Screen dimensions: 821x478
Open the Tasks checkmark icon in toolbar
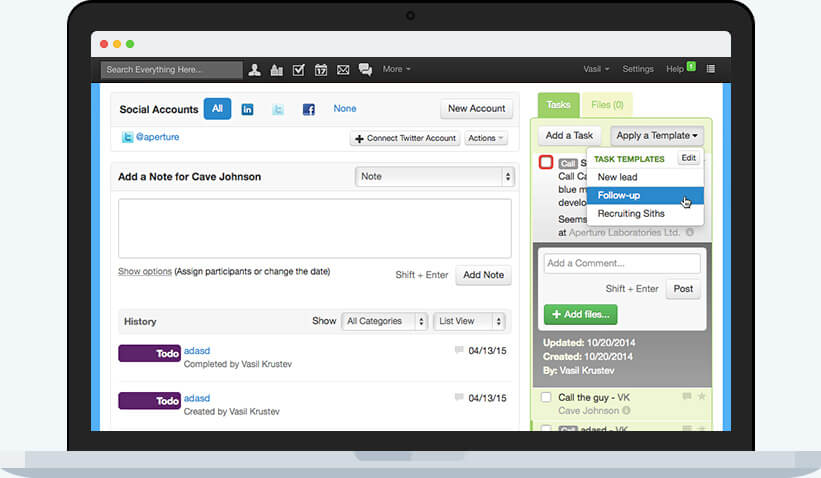[x=298, y=70]
